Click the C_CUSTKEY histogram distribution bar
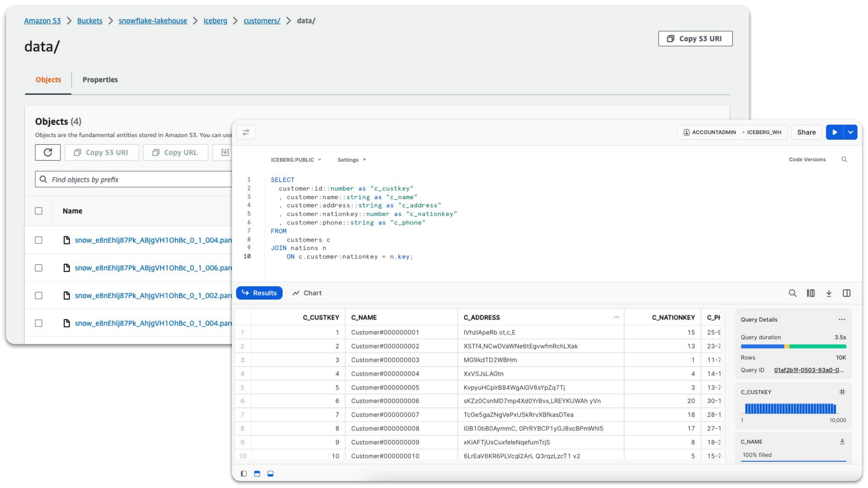 [x=790, y=408]
